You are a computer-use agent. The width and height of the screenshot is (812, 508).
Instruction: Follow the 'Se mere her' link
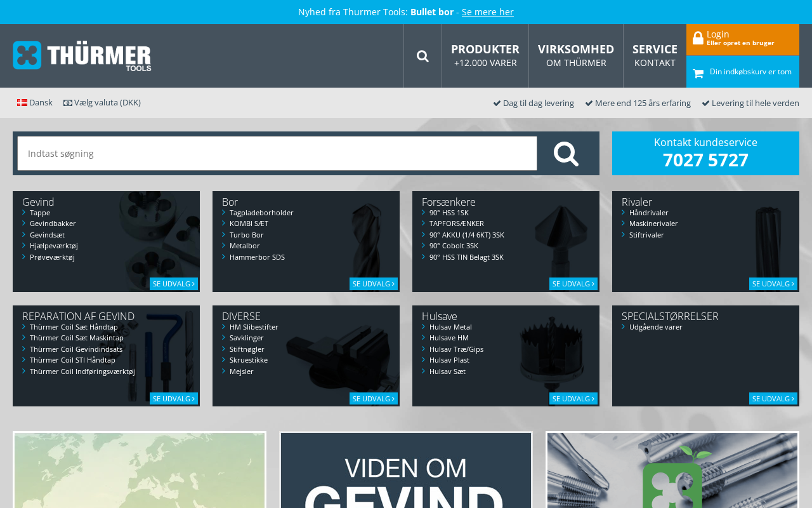pyautogui.click(x=488, y=12)
